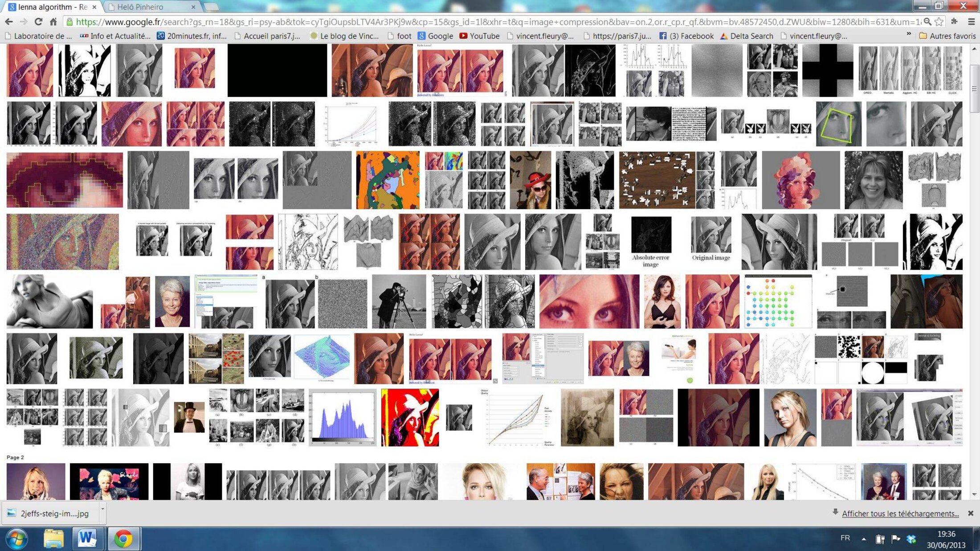The image size is (980, 551).
Task: Click the zoom magnifier in address bar
Action: [x=927, y=21]
